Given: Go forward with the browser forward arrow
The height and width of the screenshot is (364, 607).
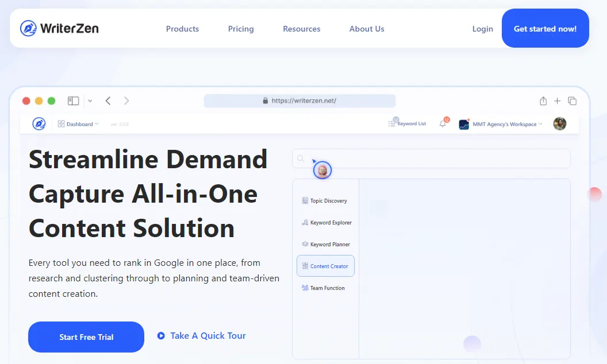Looking at the screenshot, I should click(x=126, y=101).
